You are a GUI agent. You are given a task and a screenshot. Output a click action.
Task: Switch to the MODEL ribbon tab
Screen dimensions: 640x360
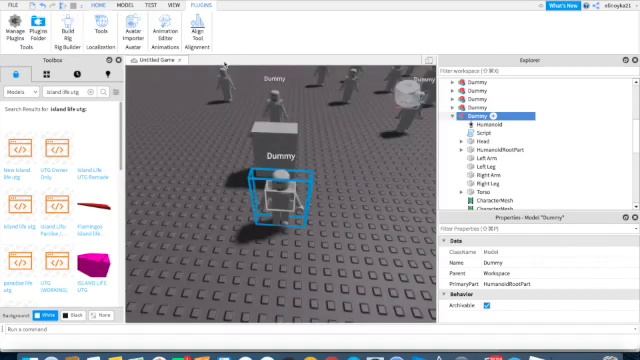[x=125, y=5]
